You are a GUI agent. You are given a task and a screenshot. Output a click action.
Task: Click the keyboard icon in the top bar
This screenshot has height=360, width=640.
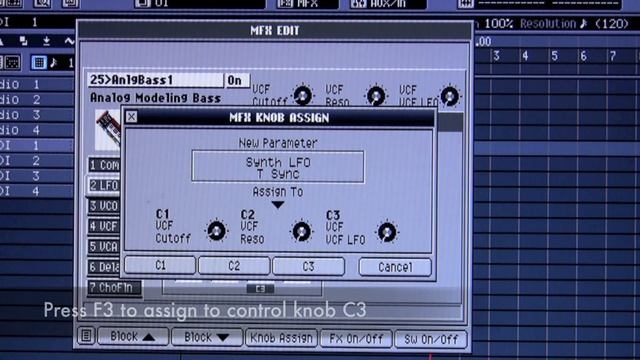[x=465, y=4]
